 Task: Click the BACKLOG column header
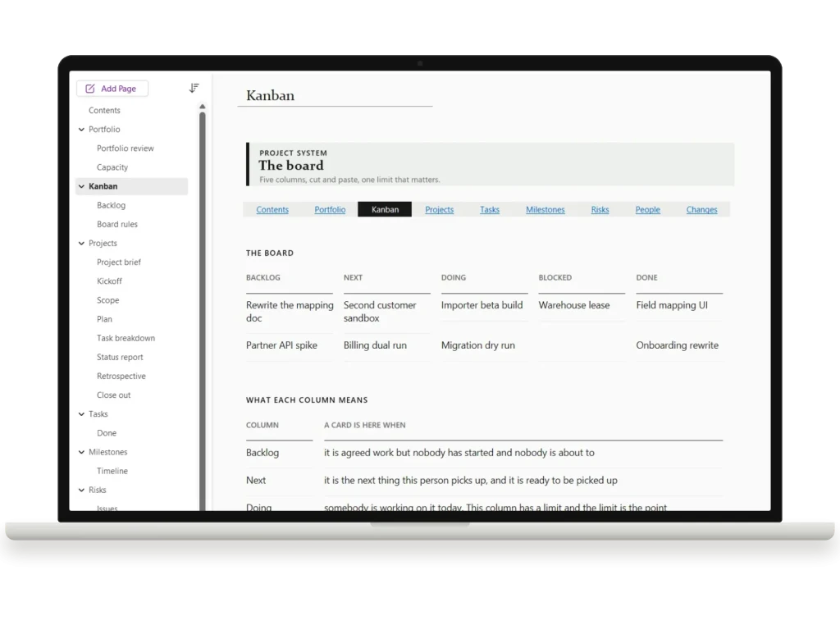pos(263,277)
